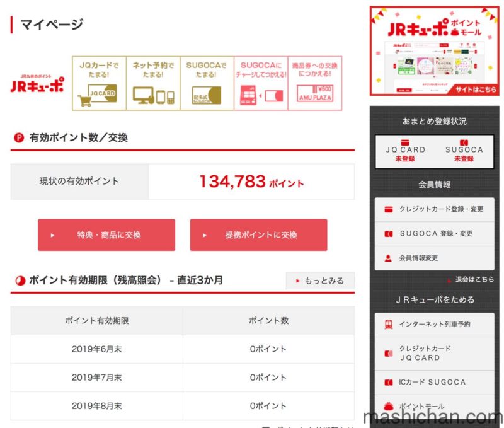Click 0ポイント in the 2019年6月末 row
504x428 pixels.
coord(268,350)
